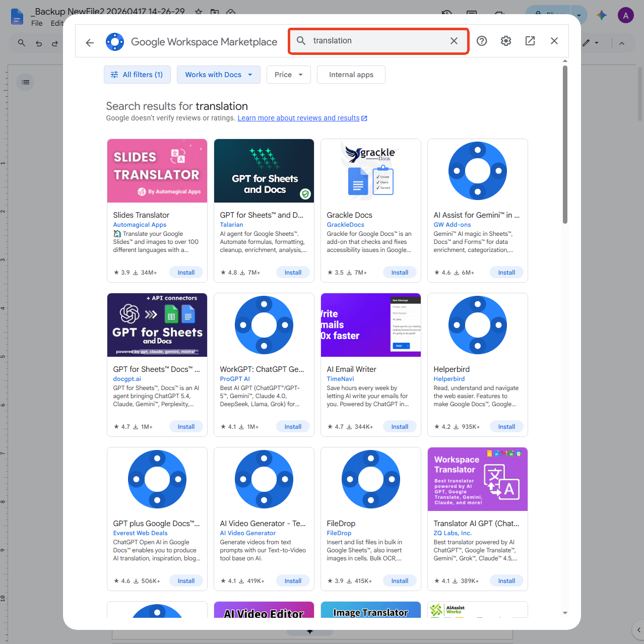Click the Talarian developer link

tap(231, 225)
